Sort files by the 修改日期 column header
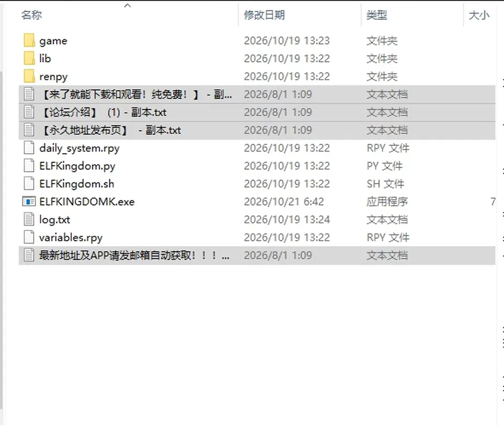Image resolution: width=504 pixels, height=426 pixels. tap(264, 15)
